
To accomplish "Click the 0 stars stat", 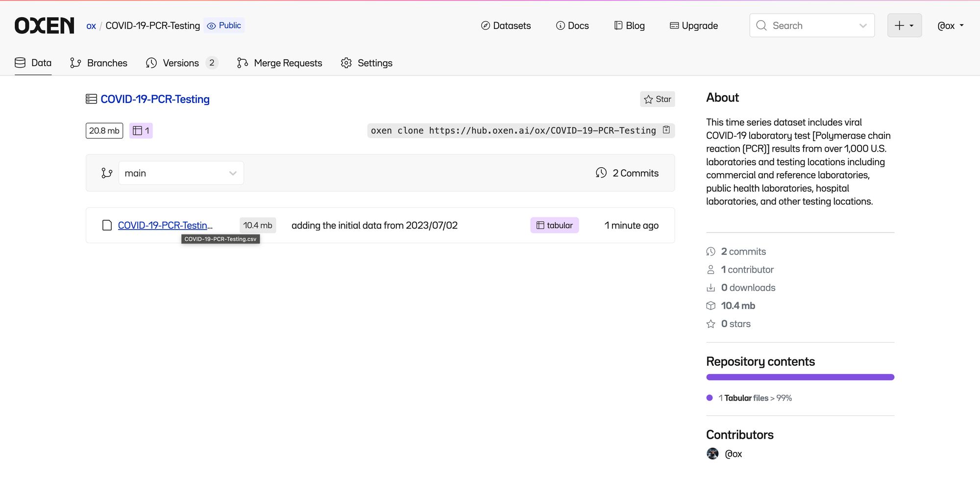I will 728,324.
